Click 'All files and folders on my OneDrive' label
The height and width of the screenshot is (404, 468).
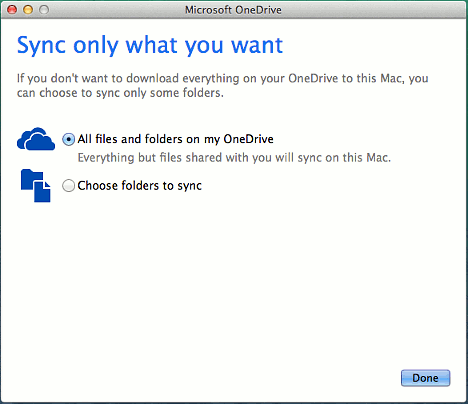click(175, 139)
